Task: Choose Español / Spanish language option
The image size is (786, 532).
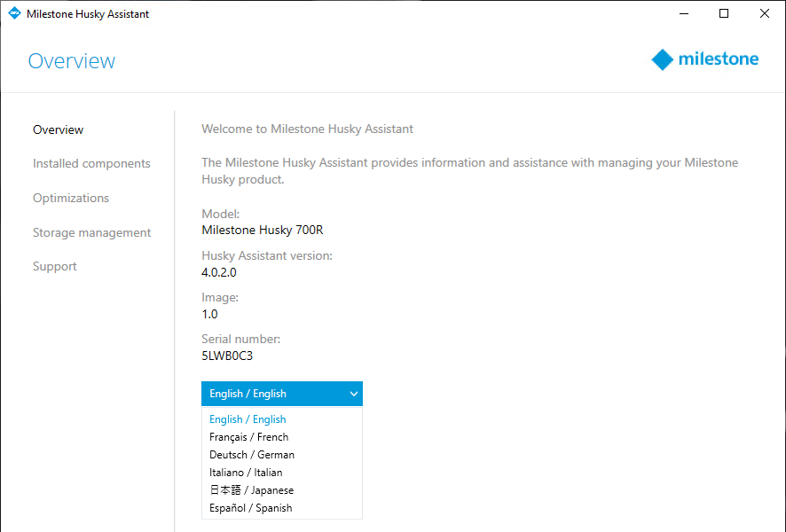Action: point(250,508)
